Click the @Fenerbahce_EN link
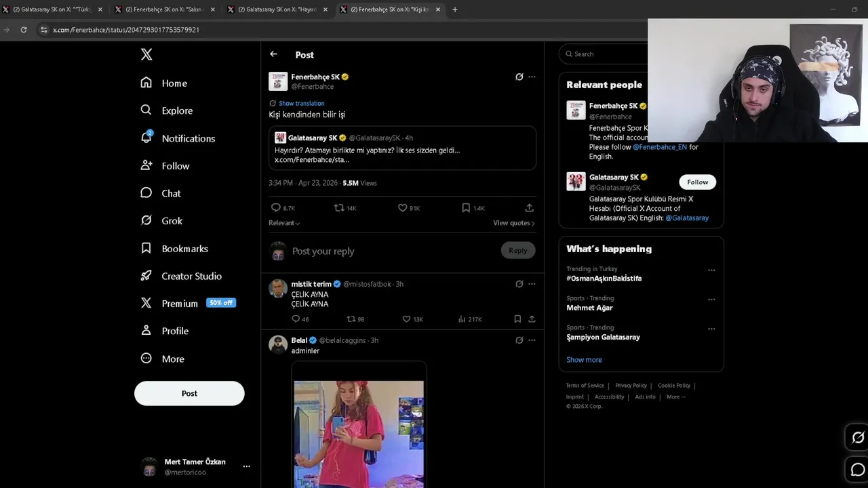This screenshot has width=868, height=488. click(x=660, y=147)
